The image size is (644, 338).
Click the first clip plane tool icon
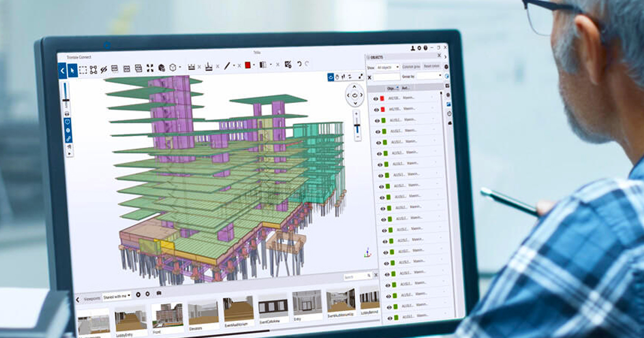[x=192, y=67]
